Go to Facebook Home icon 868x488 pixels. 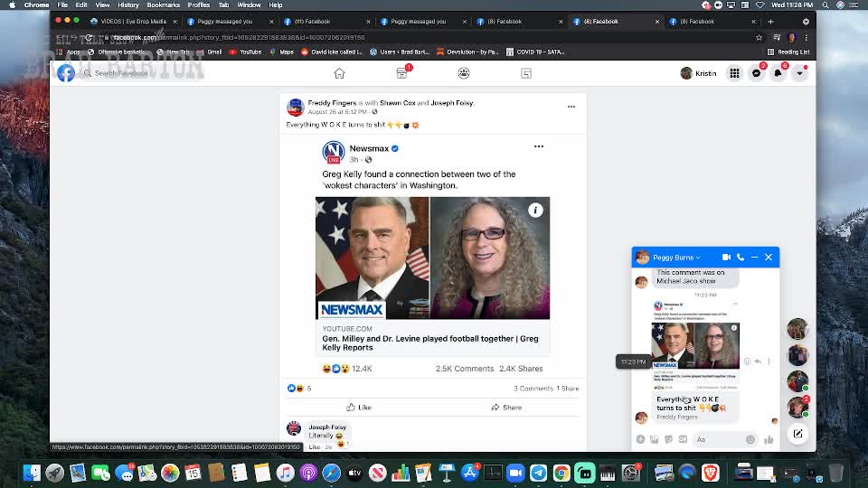tap(339, 73)
